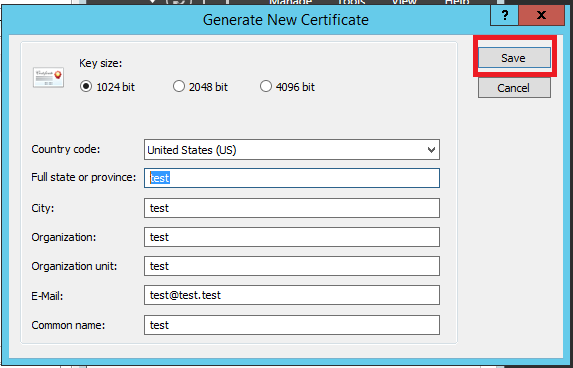Open the Country code dropdown
This screenshot has width=573, height=368.
tap(292, 149)
